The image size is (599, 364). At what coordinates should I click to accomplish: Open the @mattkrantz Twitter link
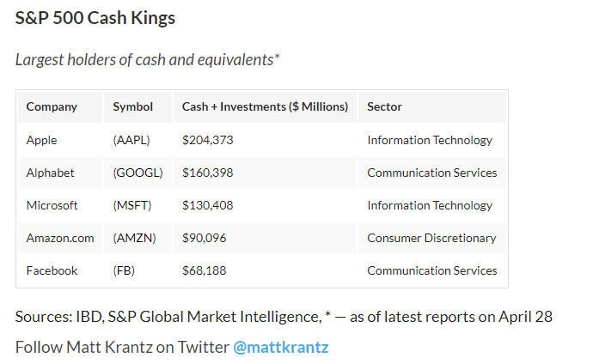[281, 347]
